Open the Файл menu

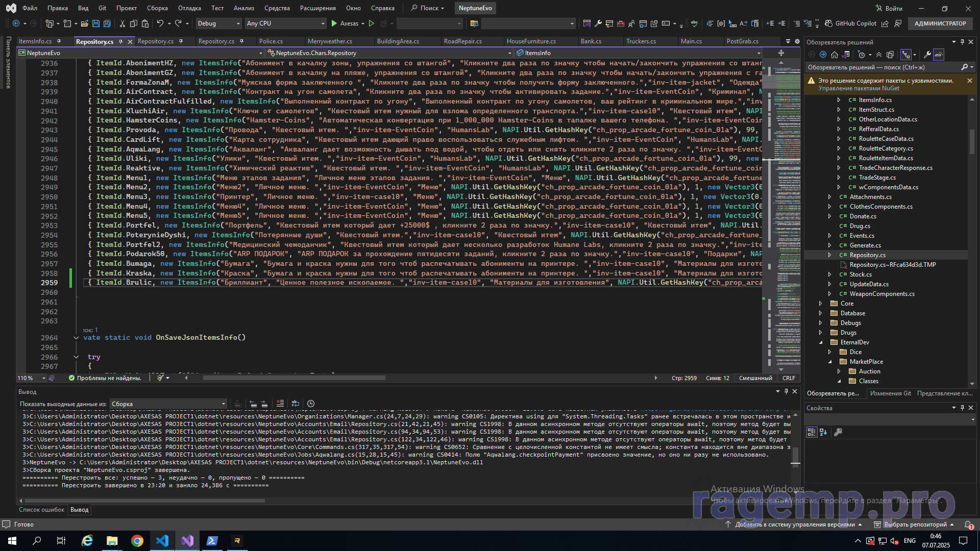point(30,8)
